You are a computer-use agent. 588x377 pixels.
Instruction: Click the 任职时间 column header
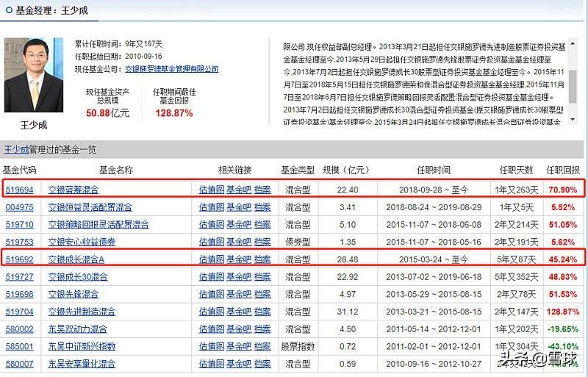(434, 170)
